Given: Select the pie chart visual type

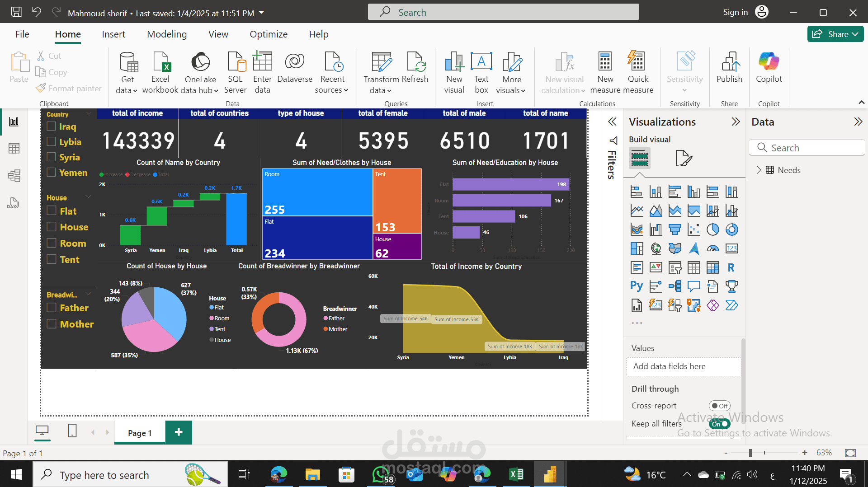Looking at the screenshot, I should pos(712,230).
